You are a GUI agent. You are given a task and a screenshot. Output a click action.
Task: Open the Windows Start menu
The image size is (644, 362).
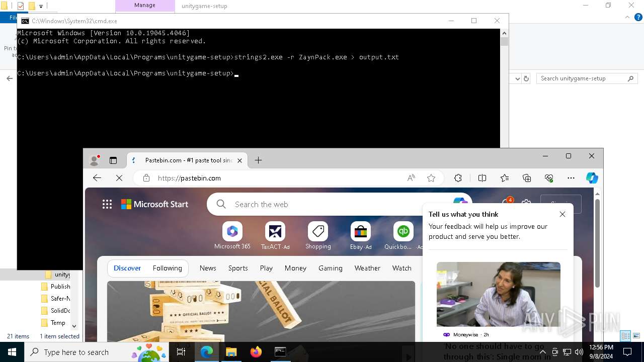pos(12,352)
